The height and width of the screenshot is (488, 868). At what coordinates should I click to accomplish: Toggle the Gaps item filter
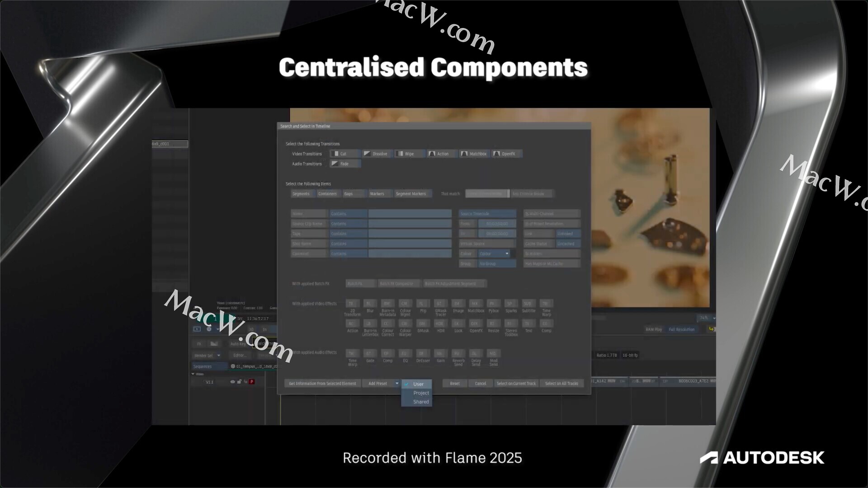point(354,193)
